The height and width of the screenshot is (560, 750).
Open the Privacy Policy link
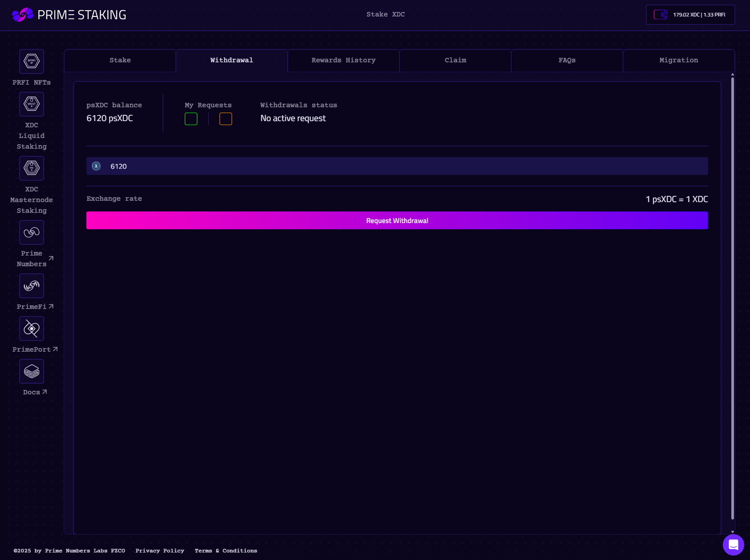(160, 551)
